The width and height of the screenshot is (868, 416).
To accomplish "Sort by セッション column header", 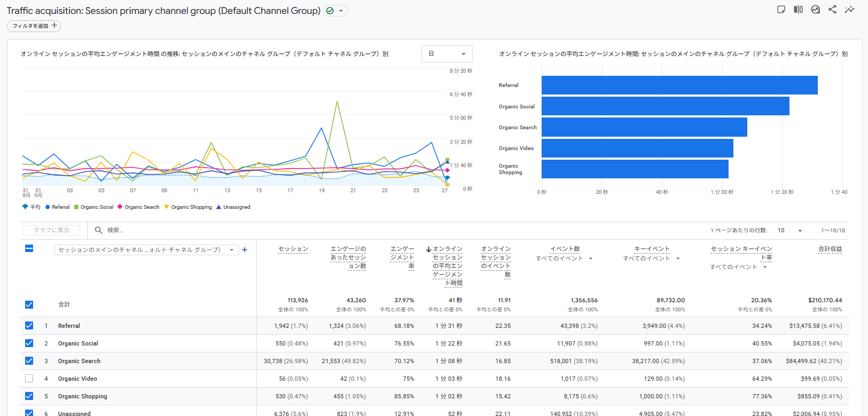I will pos(293,249).
